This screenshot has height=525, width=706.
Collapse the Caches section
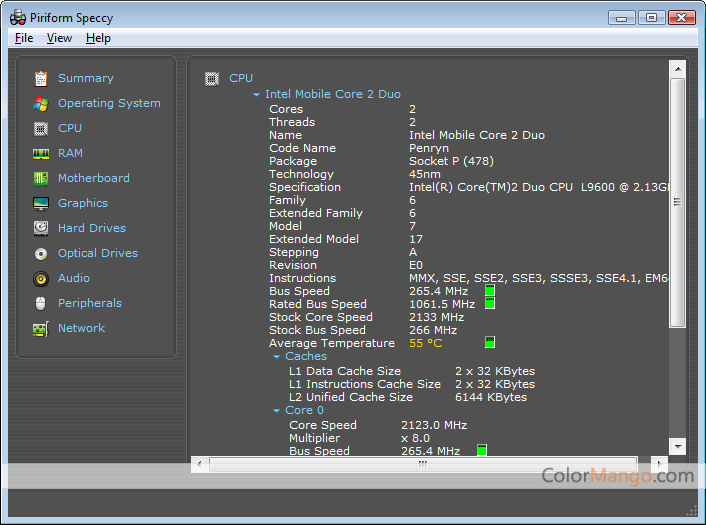(277, 357)
